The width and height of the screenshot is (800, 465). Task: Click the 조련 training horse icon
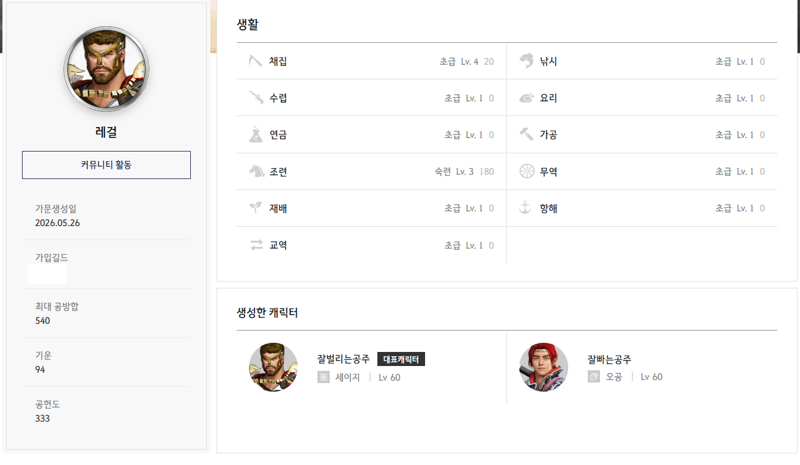tap(256, 172)
